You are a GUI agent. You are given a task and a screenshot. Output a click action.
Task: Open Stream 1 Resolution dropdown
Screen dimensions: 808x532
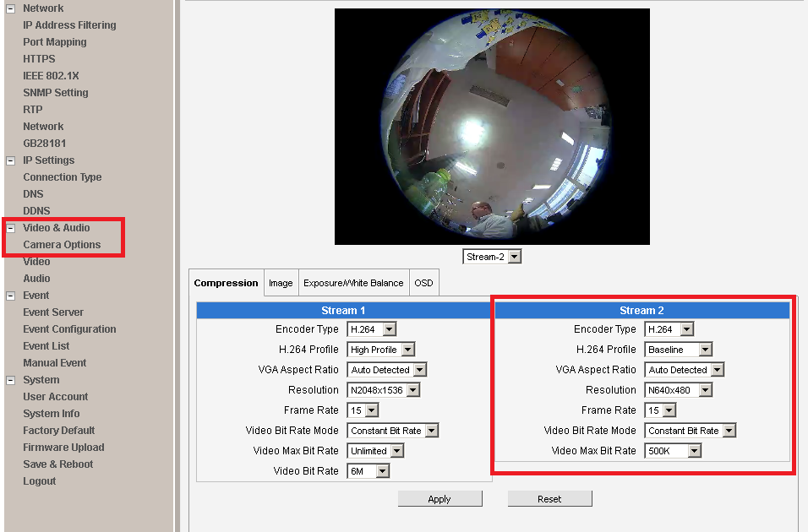[x=383, y=390]
